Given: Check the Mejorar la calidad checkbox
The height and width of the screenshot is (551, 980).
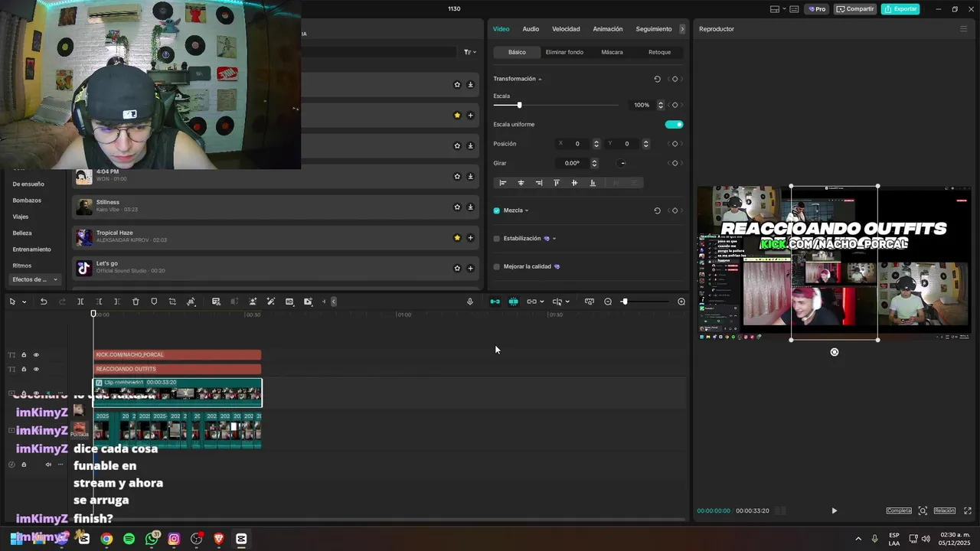Looking at the screenshot, I should coord(497,266).
